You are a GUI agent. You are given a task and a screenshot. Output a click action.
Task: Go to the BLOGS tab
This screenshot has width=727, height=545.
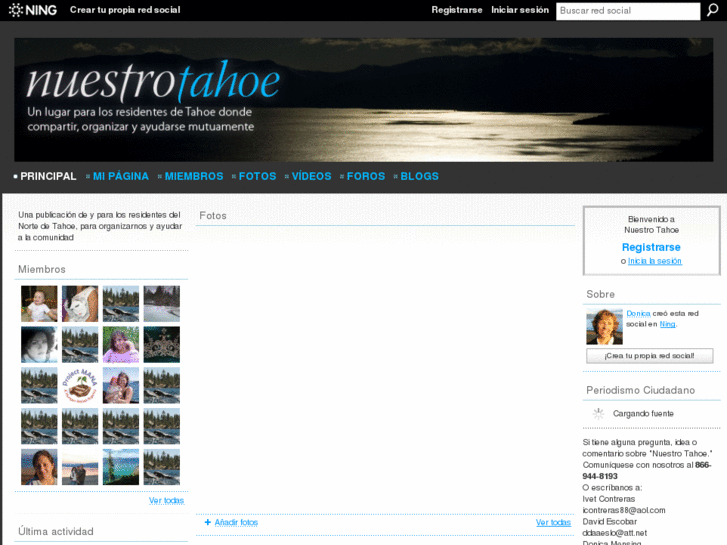(419, 176)
